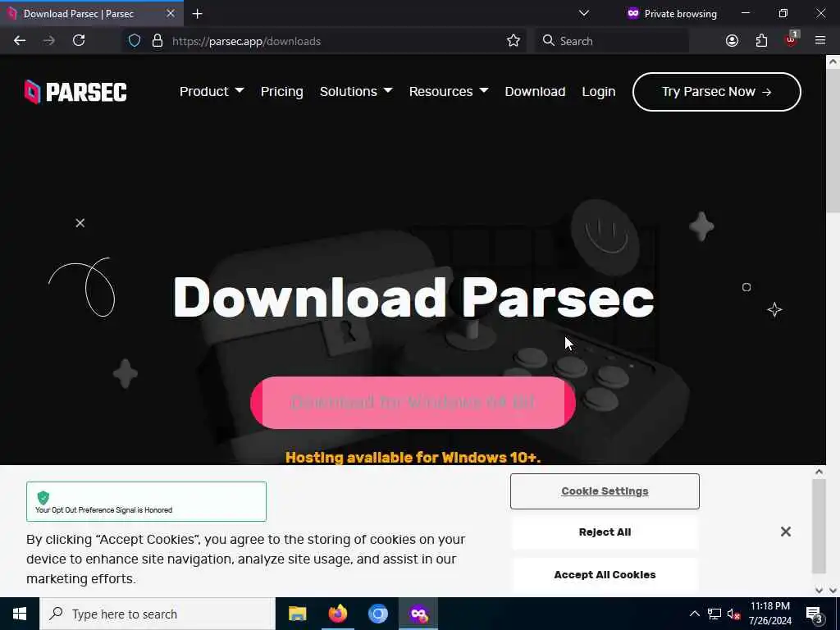This screenshot has height=630, width=840.
Task: Go back using the browser back arrow
Action: tap(20, 41)
